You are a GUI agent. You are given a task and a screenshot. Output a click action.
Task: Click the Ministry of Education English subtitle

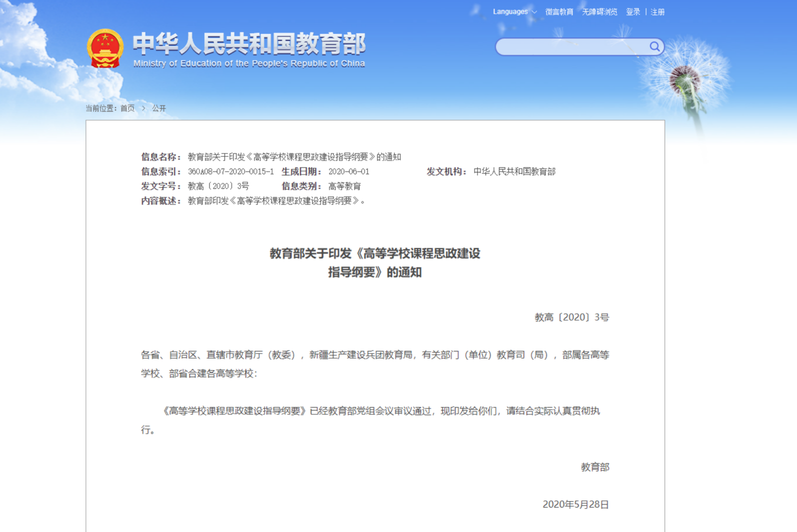(249, 63)
